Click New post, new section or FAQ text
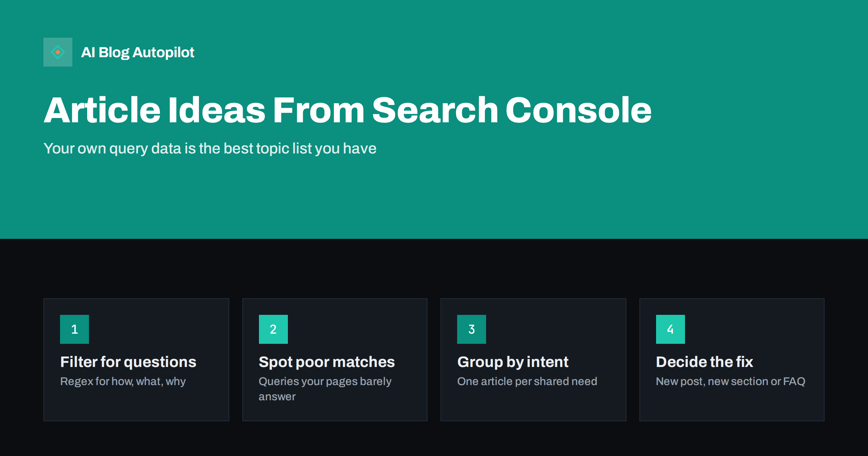This screenshot has width=868, height=456. click(x=731, y=381)
